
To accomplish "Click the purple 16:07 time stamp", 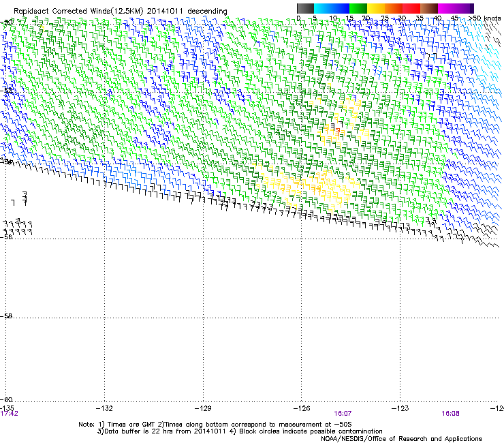I will point(343,414).
